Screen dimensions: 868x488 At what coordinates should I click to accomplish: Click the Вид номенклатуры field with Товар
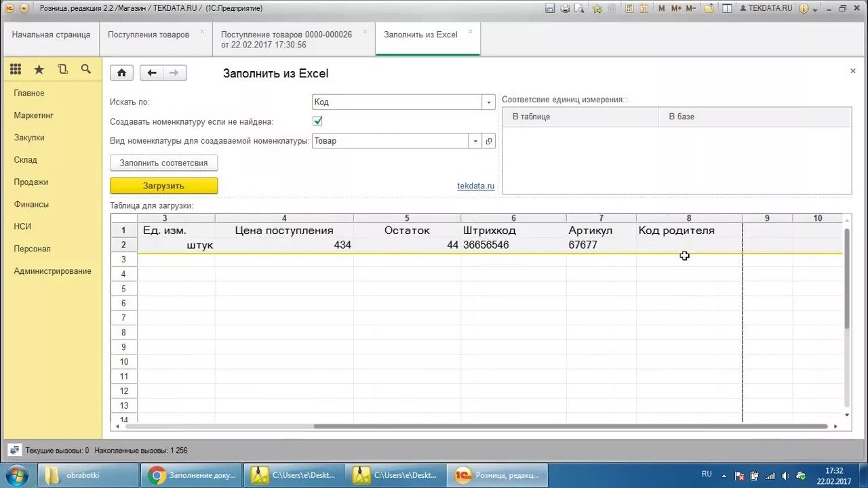(391, 141)
